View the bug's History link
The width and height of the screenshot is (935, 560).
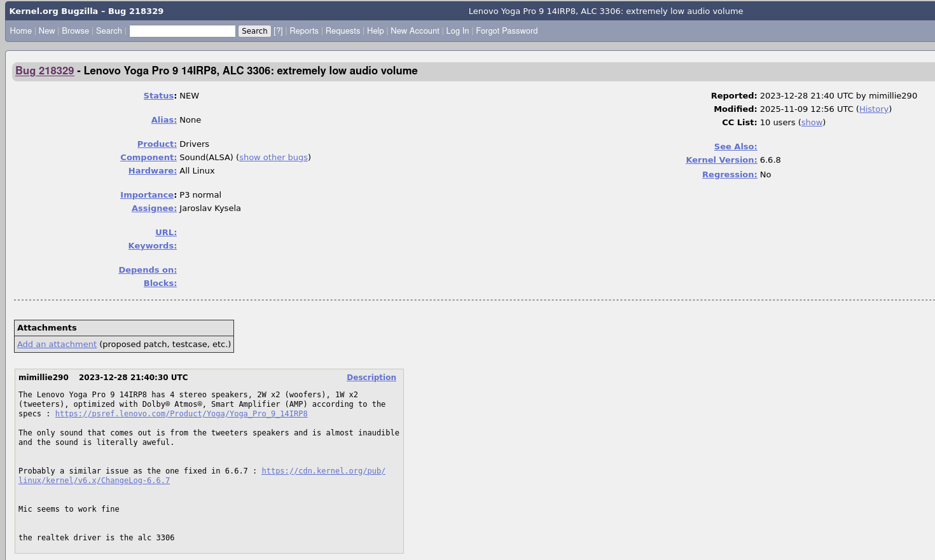click(x=873, y=109)
